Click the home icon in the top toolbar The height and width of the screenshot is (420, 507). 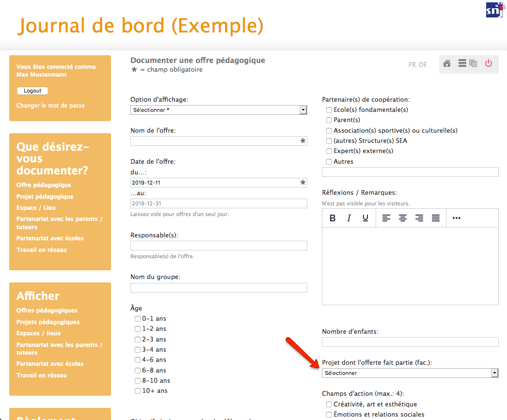pos(447,63)
